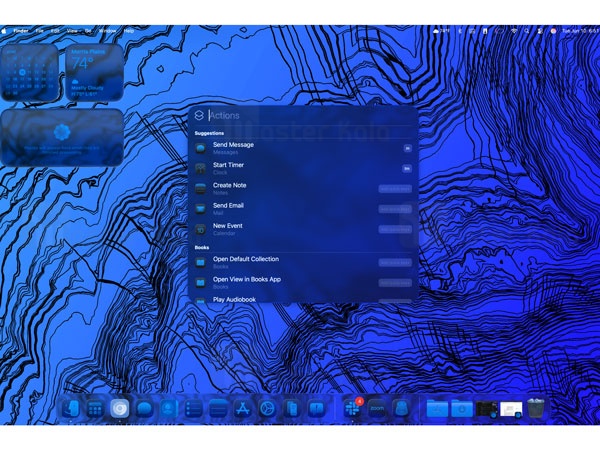This screenshot has width=600, height=450.
Task: Click the Clock icon beside Start Timer
Action: [201, 168]
